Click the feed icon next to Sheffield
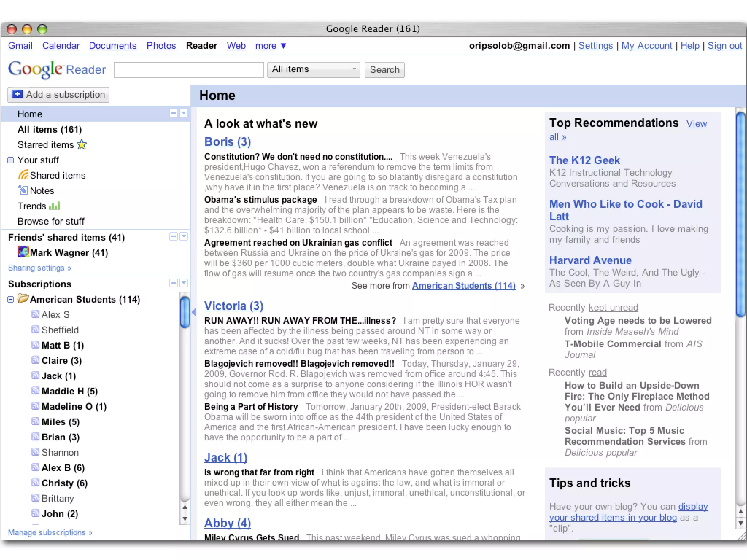 [35, 330]
